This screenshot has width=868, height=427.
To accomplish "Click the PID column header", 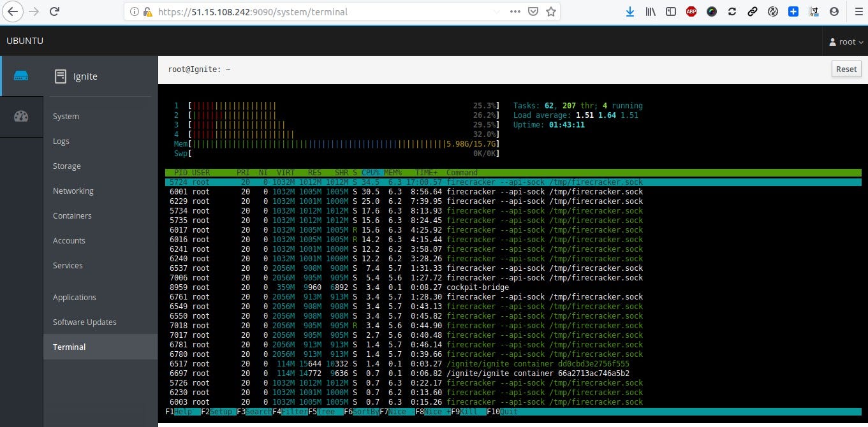I will (x=180, y=173).
